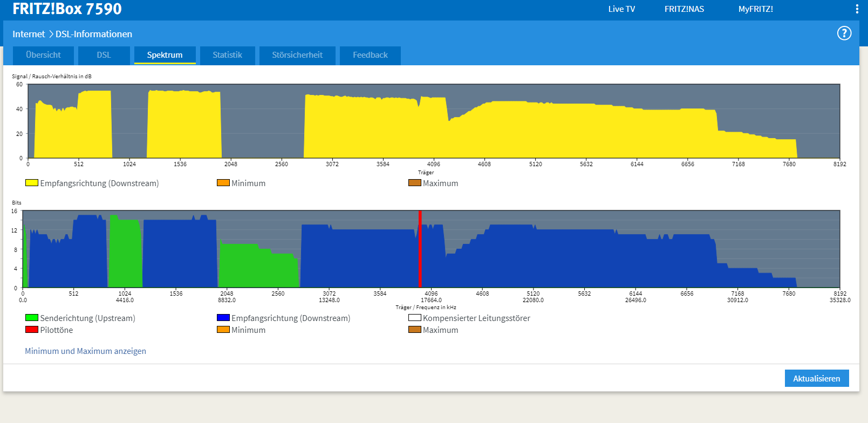Image resolution: width=868 pixels, height=423 pixels.
Task: Click 'Pilottöne' legend text
Action: tap(57, 330)
